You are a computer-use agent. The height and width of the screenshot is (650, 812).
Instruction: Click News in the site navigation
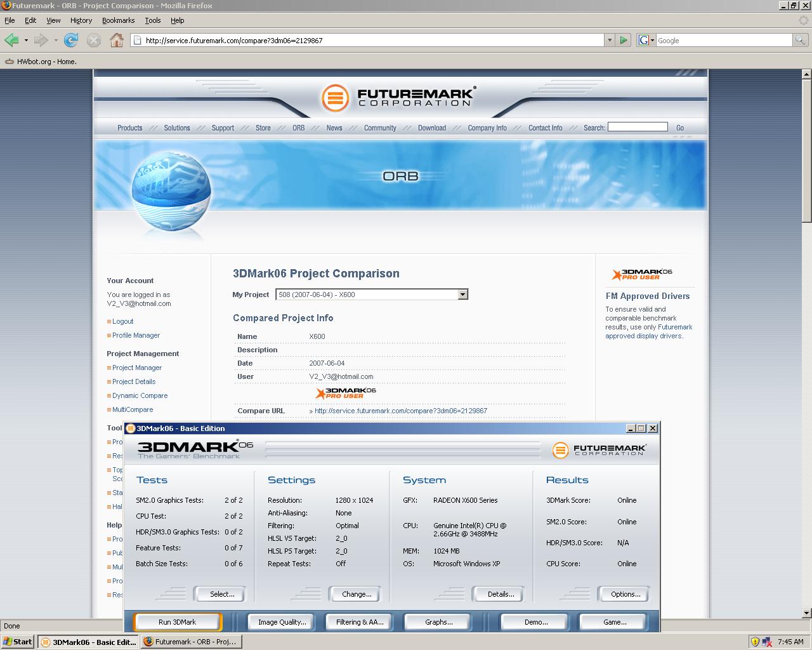334,128
